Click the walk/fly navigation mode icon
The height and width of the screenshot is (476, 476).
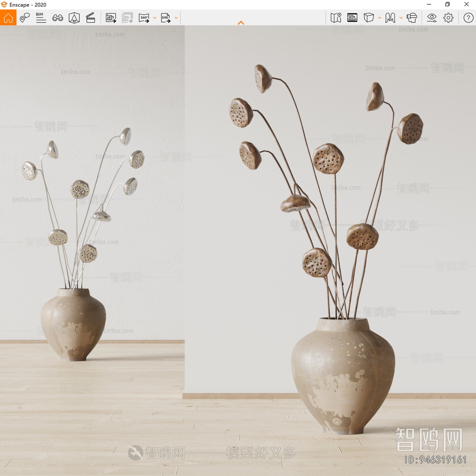[390, 18]
